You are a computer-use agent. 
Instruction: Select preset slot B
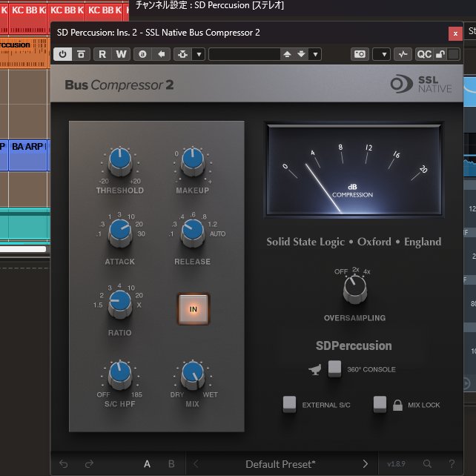[171, 464]
